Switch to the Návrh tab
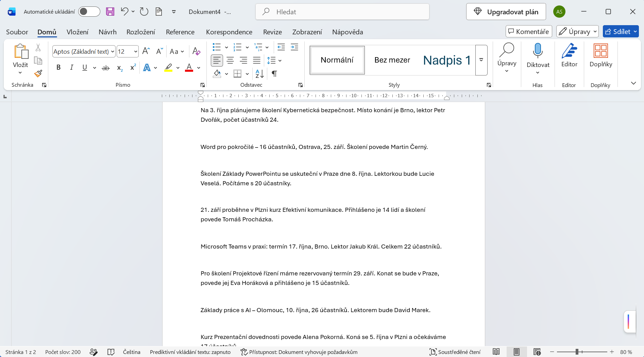This screenshot has width=644, height=357. click(x=107, y=32)
